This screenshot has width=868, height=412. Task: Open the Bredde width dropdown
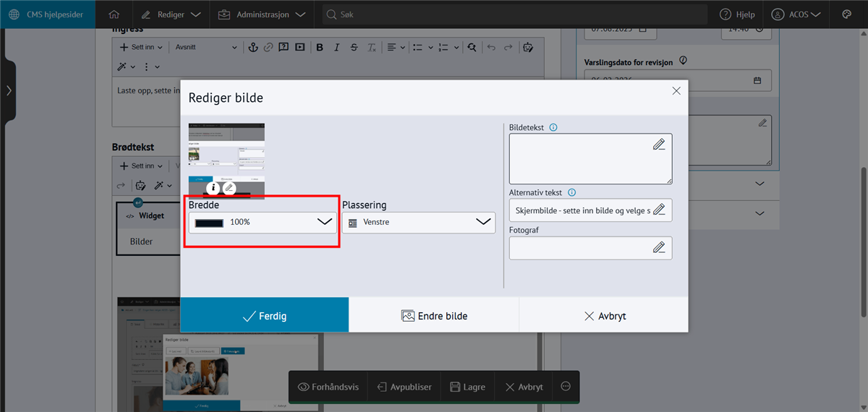point(263,223)
